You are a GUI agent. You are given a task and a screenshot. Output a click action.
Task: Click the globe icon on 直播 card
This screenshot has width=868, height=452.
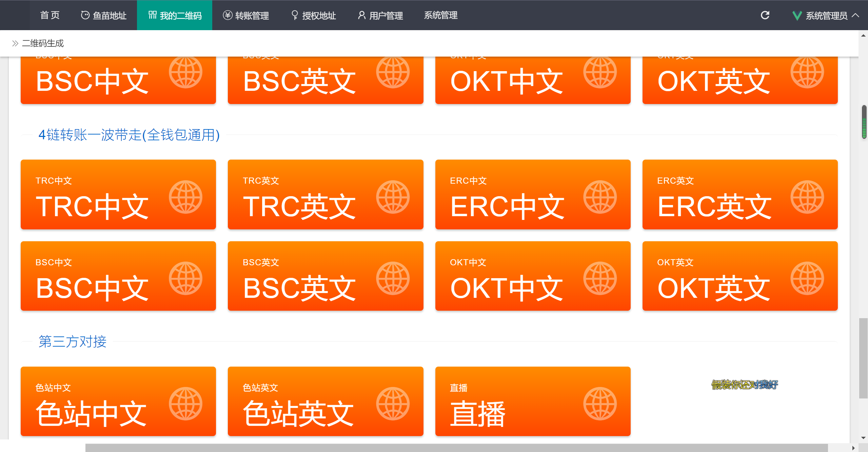coord(600,404)
